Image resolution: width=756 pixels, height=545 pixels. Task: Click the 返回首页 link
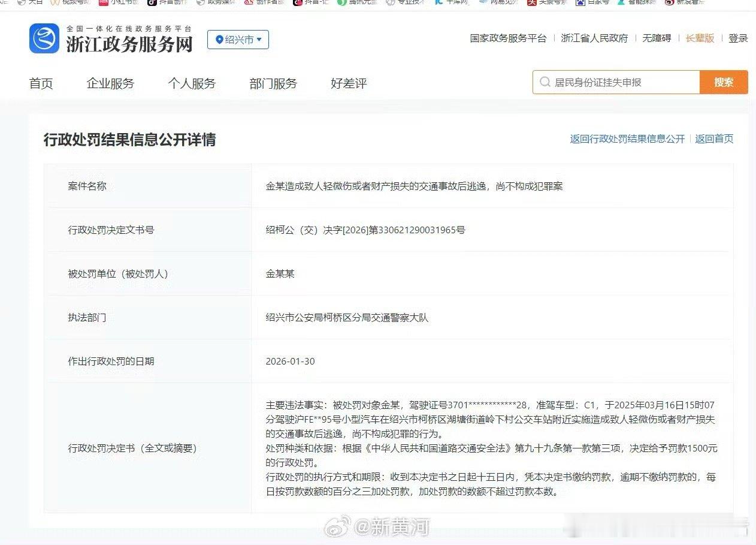click(x=714, y=138)
